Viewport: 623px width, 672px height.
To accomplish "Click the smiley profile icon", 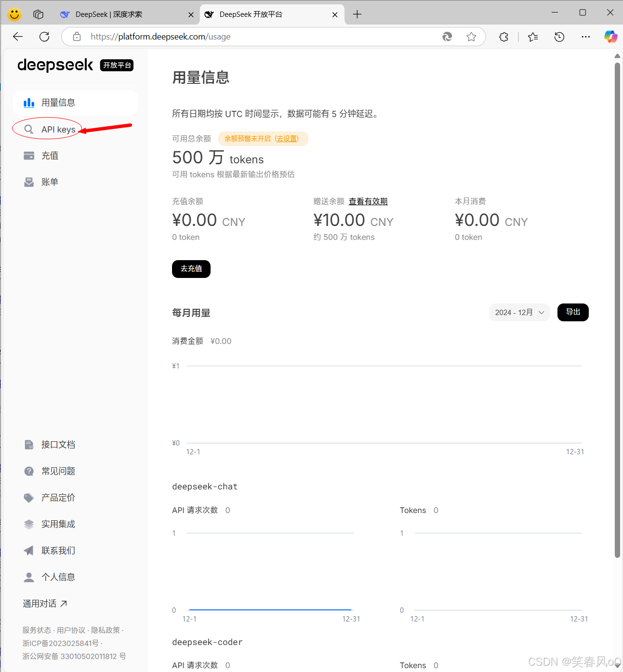I will tap(14, 14).
